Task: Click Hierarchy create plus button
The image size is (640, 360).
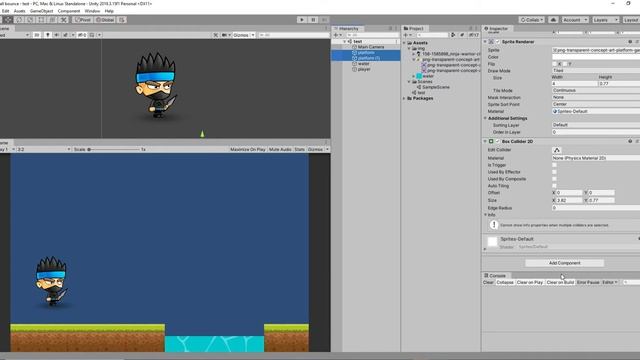Action: 337,35
